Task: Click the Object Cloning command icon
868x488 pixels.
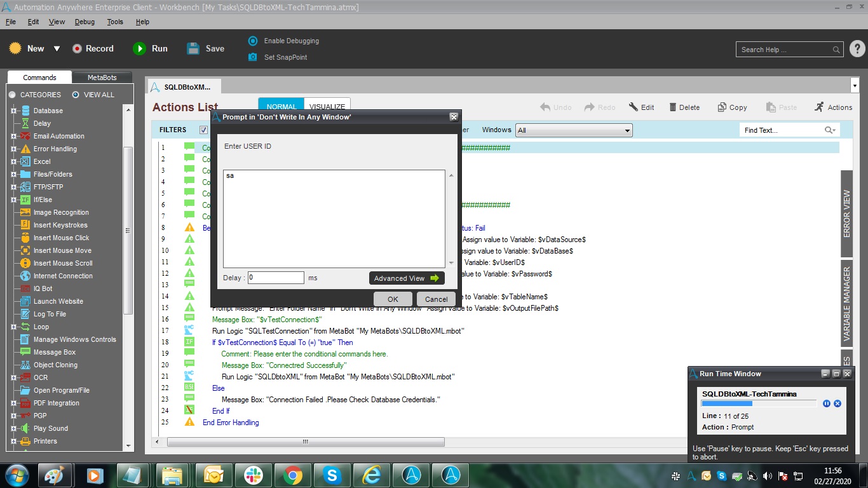Action: (25, 365)
